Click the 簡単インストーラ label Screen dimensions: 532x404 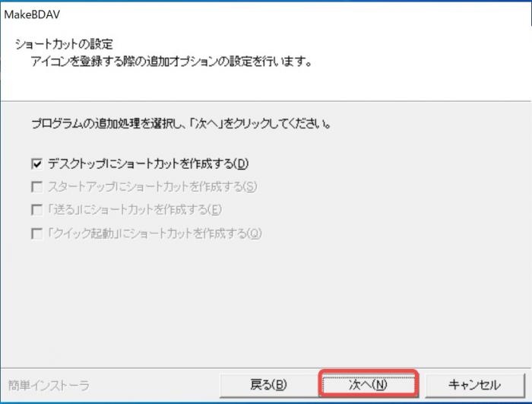49,386
